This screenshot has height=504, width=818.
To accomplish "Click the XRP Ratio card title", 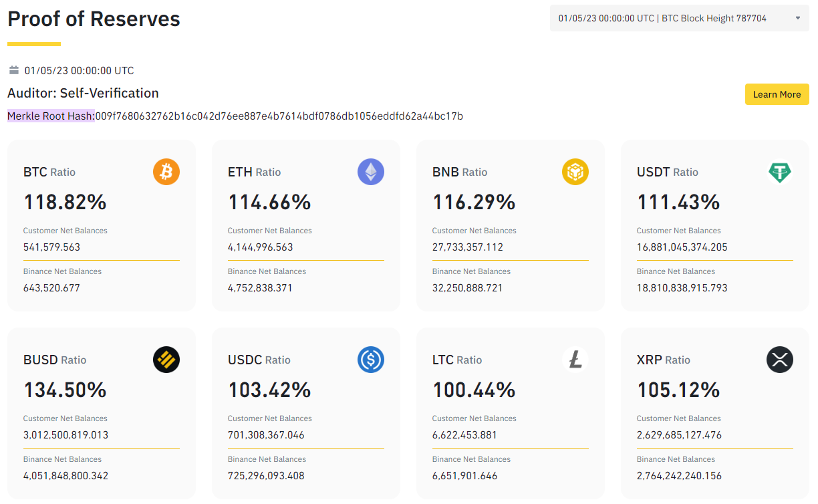I will (x=664, y=360).
